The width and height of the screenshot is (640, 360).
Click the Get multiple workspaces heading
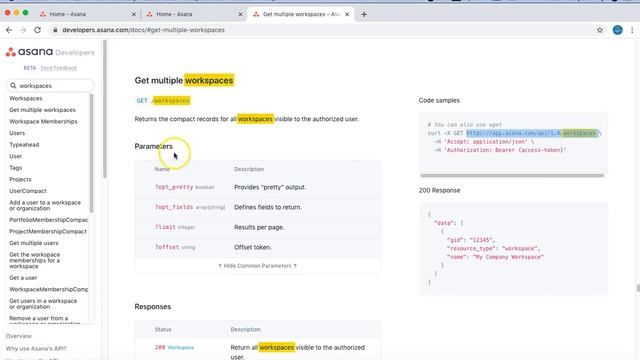pos(184,80)
